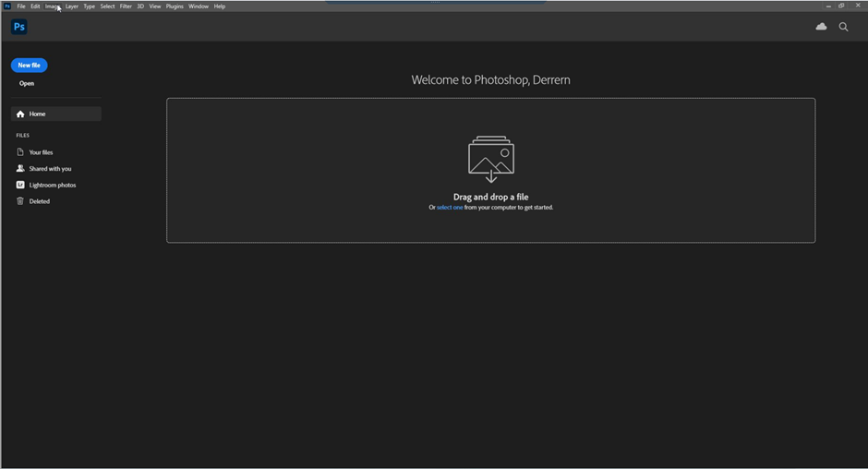Open the Plugins menu
Viewport: 868px width, 469px height.
pyautogui.click(x=175, y=6)
